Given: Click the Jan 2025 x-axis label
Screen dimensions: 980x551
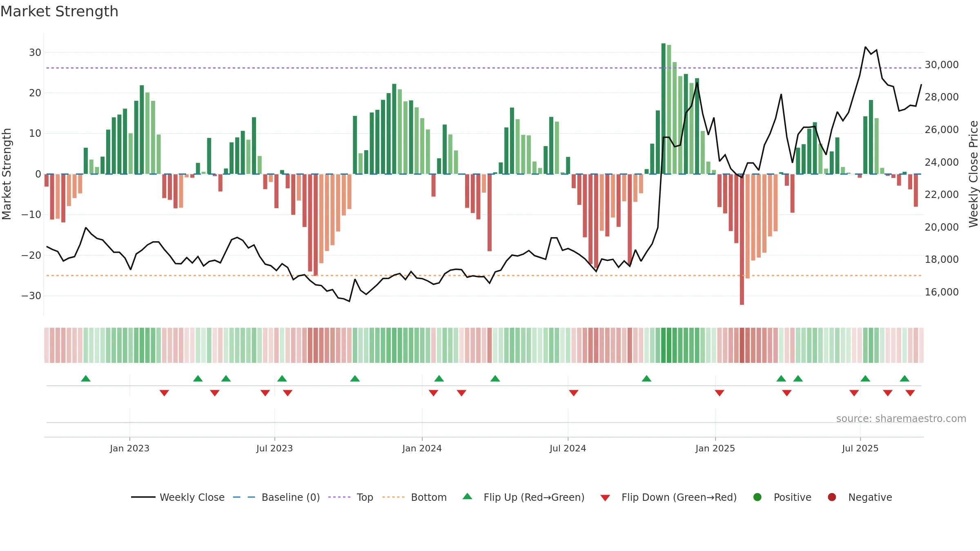Looking at the screenshot, I should click(715, 448).
